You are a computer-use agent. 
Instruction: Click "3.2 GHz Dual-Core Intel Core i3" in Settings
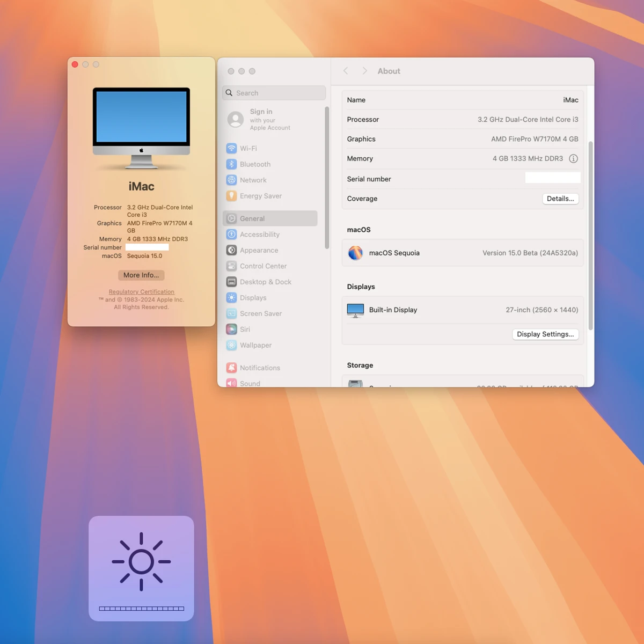click(528, 120)
